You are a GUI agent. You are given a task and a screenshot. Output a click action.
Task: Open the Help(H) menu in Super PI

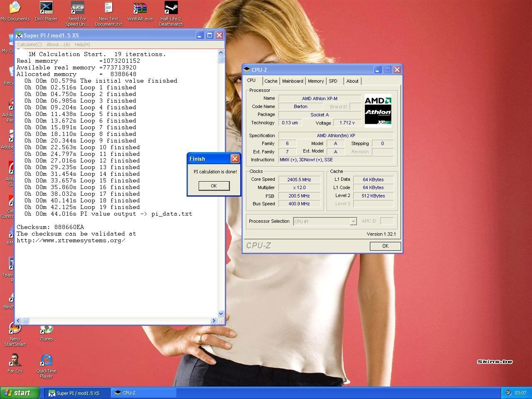pyautogui.click(x=82, y=44)
